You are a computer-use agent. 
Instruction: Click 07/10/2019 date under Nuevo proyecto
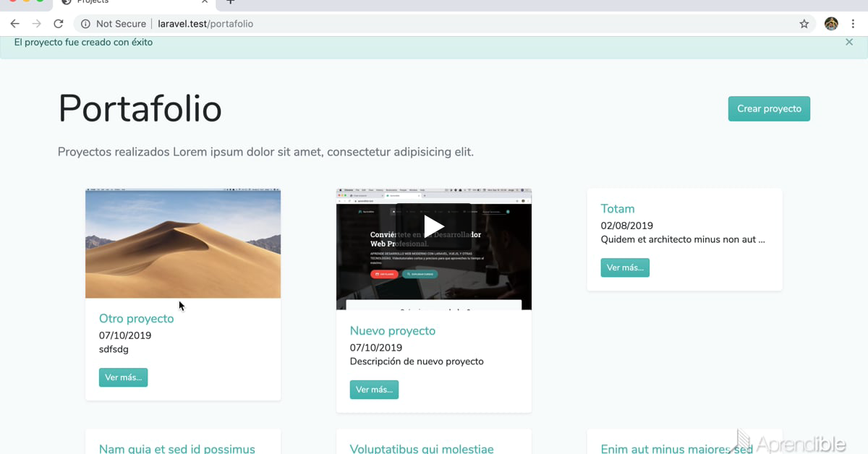(376, 348)
